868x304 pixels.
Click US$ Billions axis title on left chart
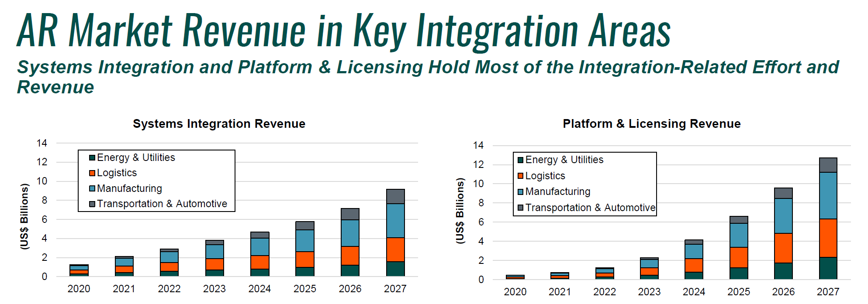tap(24, 216)
